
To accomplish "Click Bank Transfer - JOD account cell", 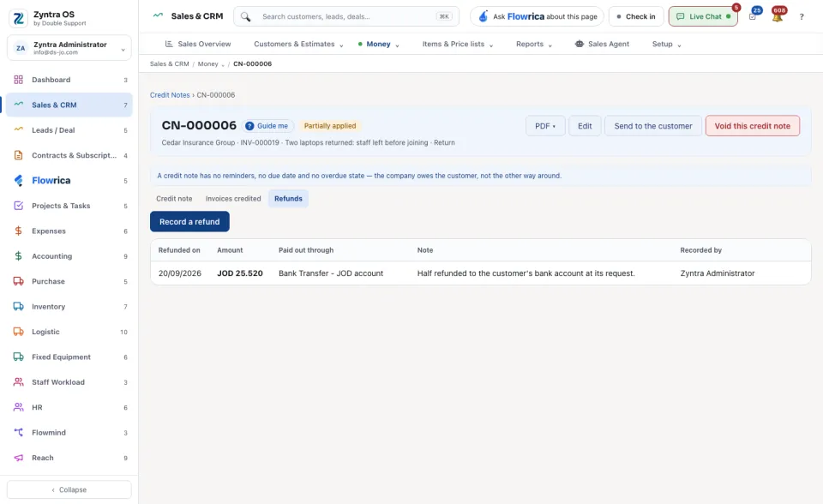I will (x=331, y=273).
